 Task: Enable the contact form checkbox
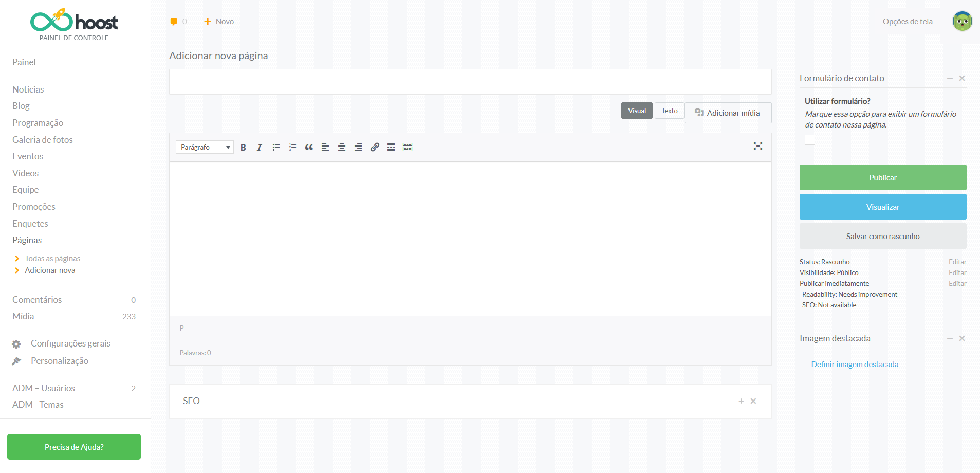tap(810, 140)
